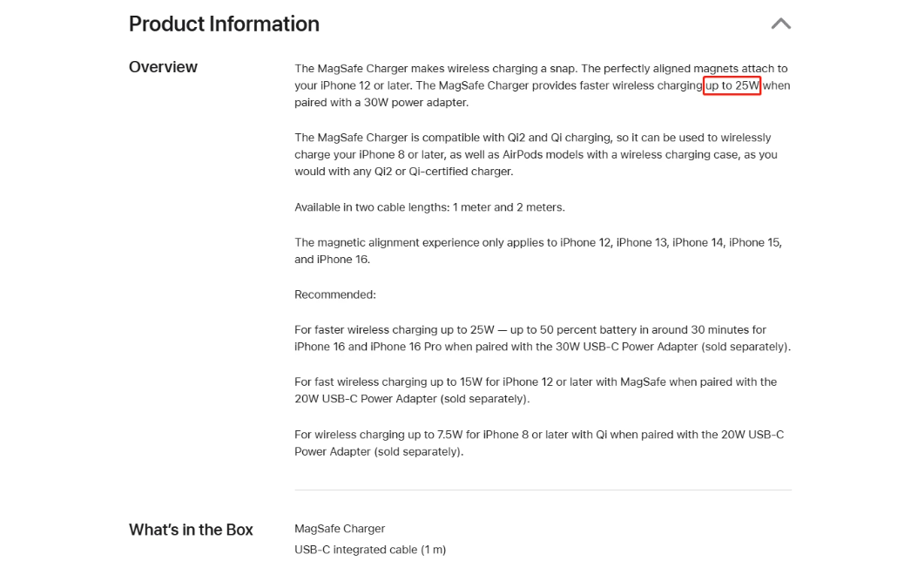The height and width of the screenshot is (588, 911).
Task: Click the Product Information heading
Action: 224,24
